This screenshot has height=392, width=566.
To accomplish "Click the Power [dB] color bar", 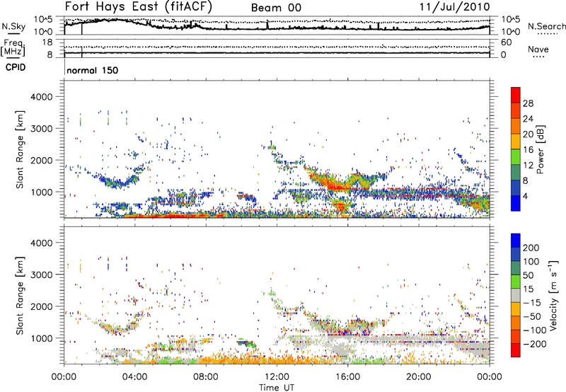I will click(x=516, y=149).
